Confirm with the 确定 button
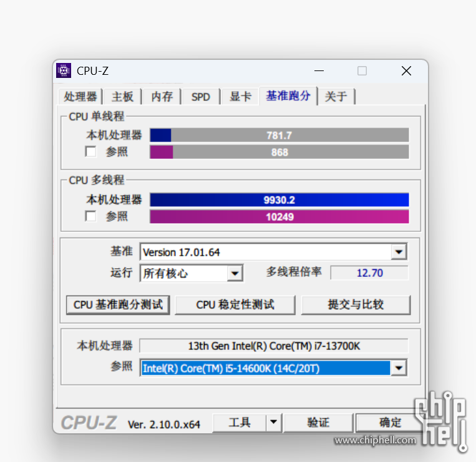 coord(390,422)
